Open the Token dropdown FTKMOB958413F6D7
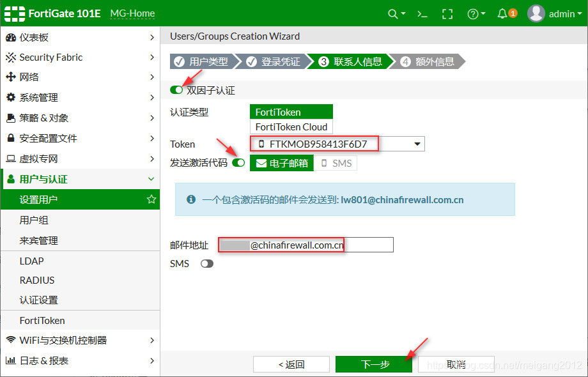 337,144
